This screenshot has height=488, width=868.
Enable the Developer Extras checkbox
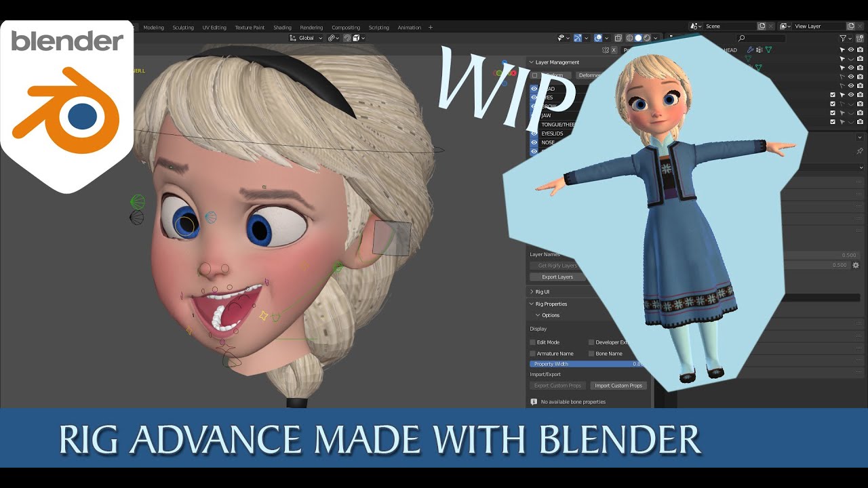(591, 342)
